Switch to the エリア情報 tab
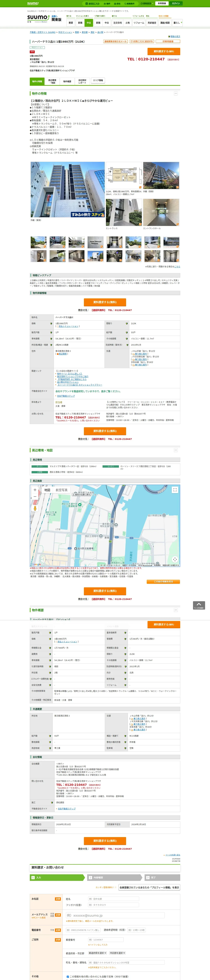The width and height of the screenshot is (210, 980). pyautogui.click(x=98, y=81)
